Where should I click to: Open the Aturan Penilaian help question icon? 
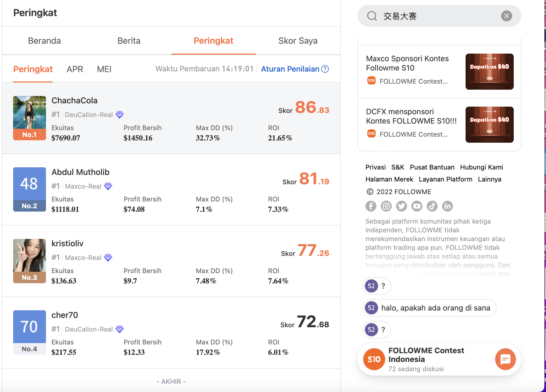(x=325, y=69)
